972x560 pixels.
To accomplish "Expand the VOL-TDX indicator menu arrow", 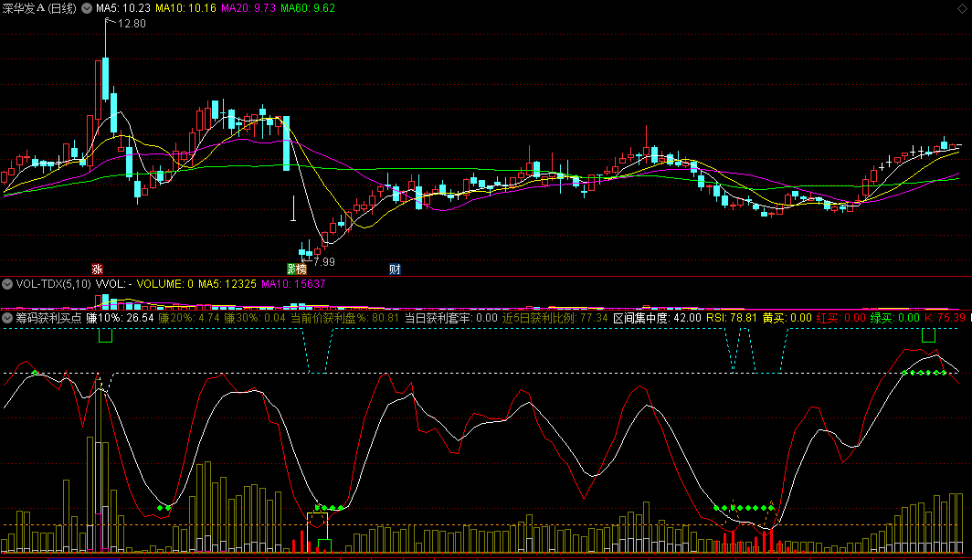I will [x=7, y=284].
